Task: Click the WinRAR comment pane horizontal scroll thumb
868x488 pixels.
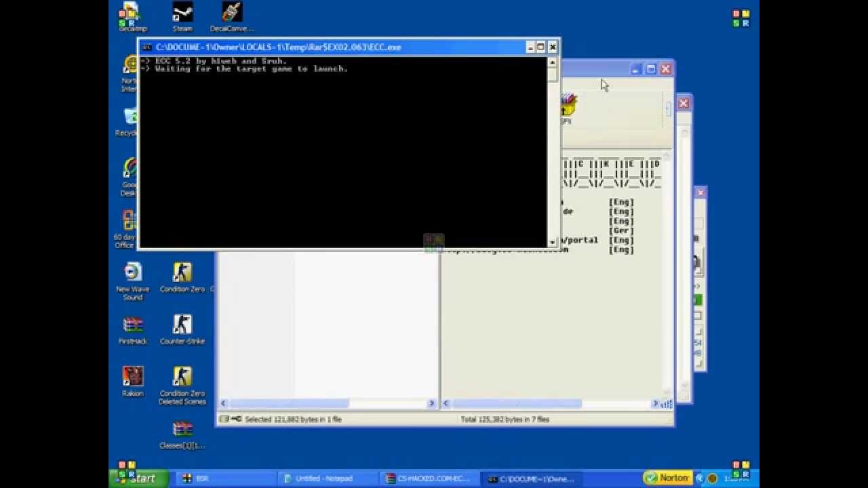Action: pyautogui.click(x=515, y=403)
